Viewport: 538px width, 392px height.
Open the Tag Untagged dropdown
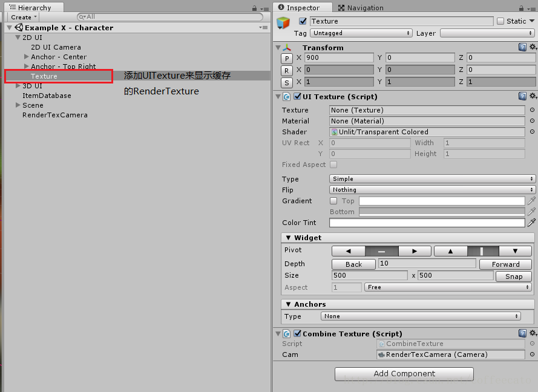361,33
